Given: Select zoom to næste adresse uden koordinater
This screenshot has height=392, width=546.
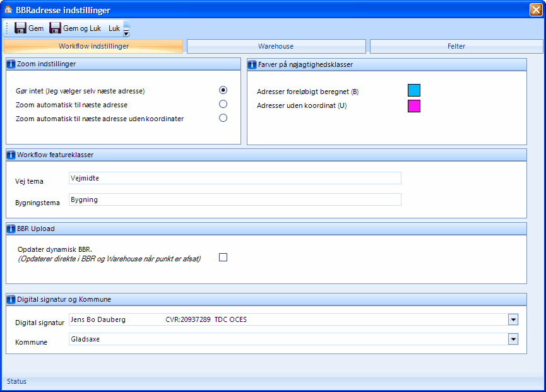Looking at the screenshot, I should pyautogui.click(x=223, y=118).
